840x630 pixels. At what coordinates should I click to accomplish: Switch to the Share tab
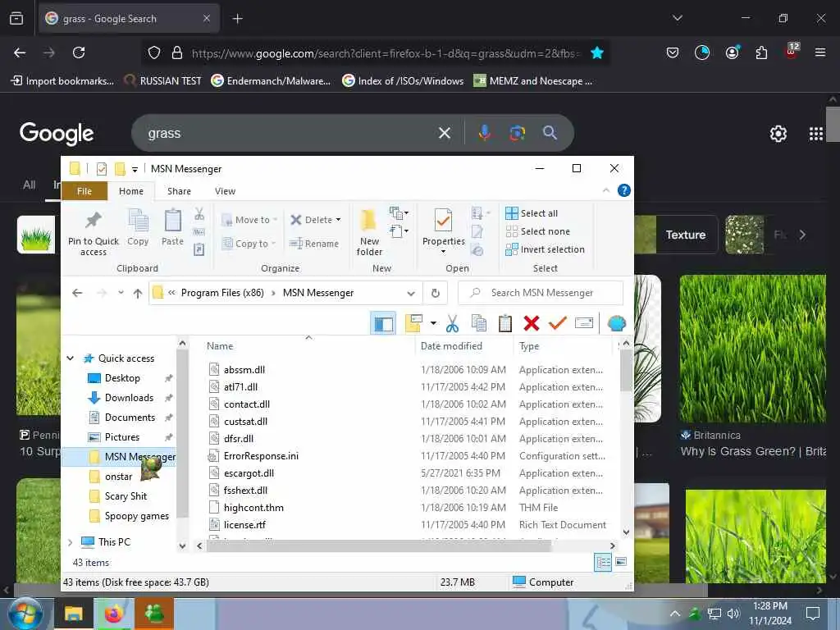[x=179, y=191]
